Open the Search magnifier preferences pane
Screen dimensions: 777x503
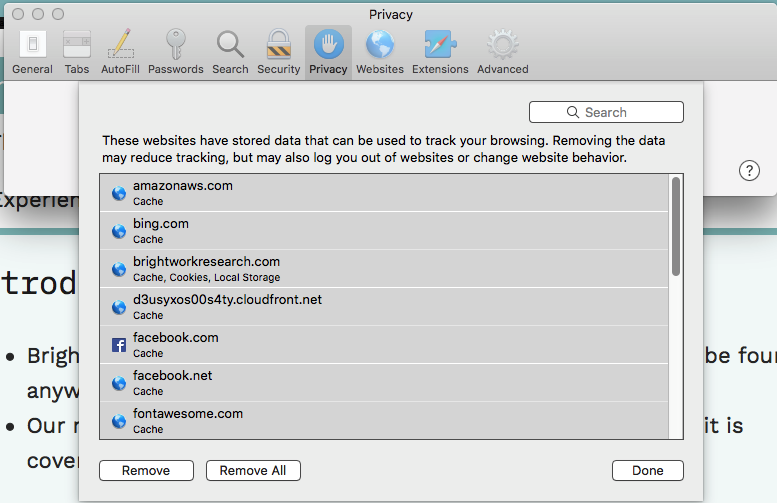coord(230,53)
